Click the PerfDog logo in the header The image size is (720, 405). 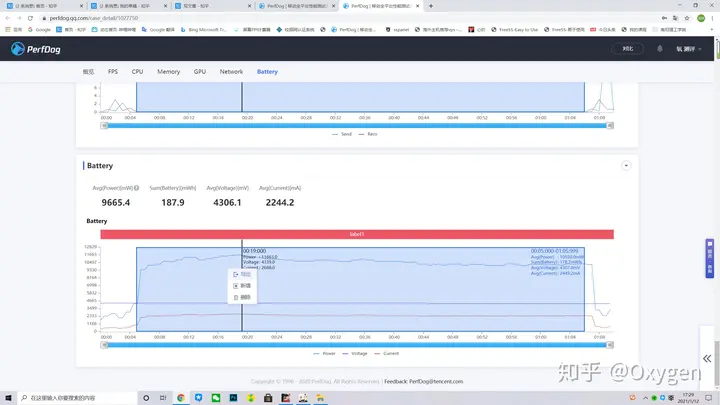36,49
